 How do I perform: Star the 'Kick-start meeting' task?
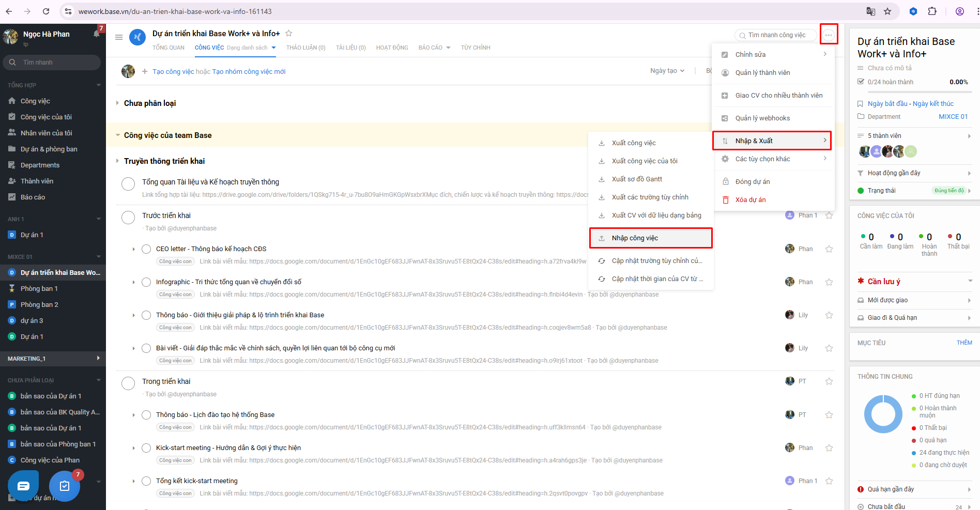point(829,448)
